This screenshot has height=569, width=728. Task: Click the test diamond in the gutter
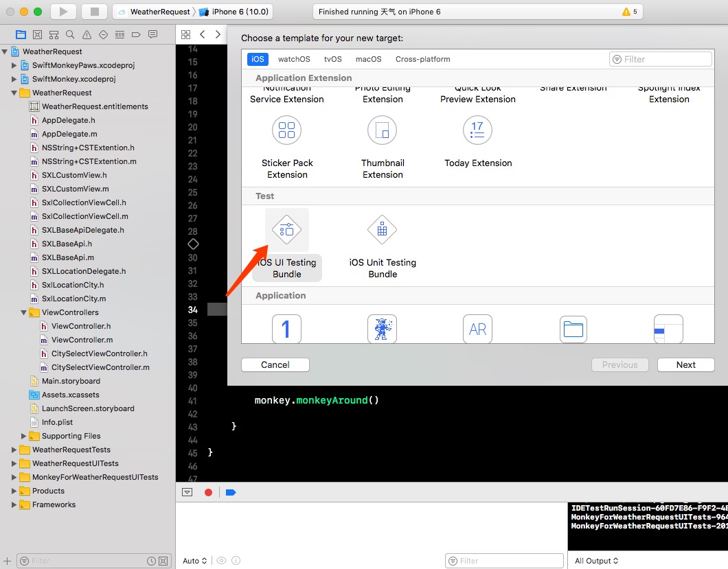[x=193, y=244]
